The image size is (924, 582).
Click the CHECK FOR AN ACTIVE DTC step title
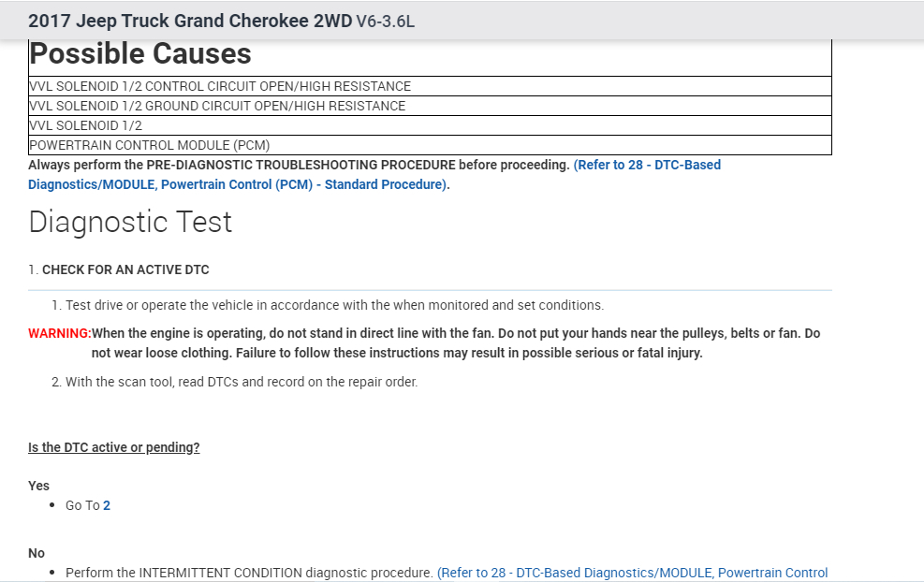[x=125, y=269]
